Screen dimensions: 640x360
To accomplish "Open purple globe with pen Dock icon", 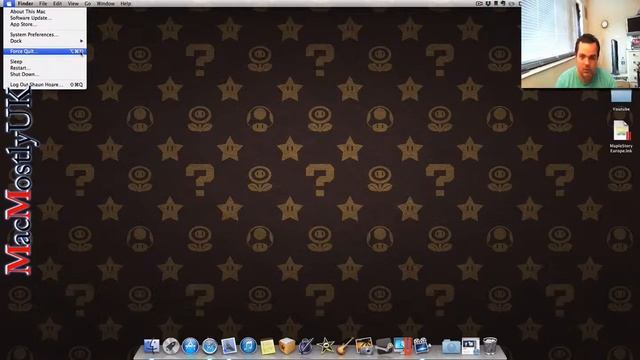I will (306, 346).
